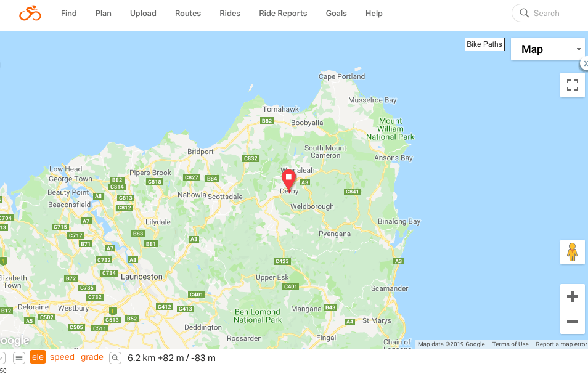The width and height of the screenshot is (588, 382).
Task: Open the Ride Reports menu
Action: [x=283, y=14]
